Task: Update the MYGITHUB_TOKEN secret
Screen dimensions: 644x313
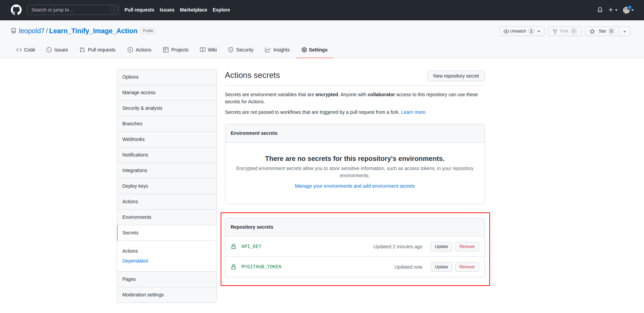Action: coord(441,267)
